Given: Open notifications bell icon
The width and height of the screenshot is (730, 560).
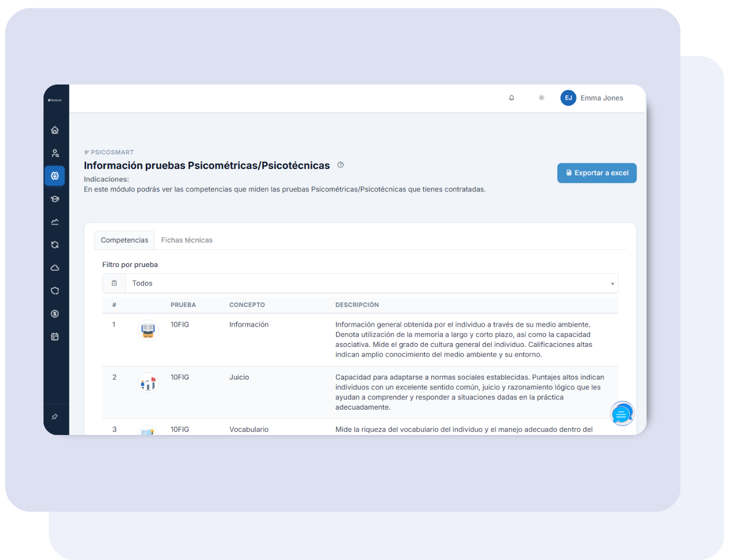Looking at the screenshot, I should click(512, 97).
